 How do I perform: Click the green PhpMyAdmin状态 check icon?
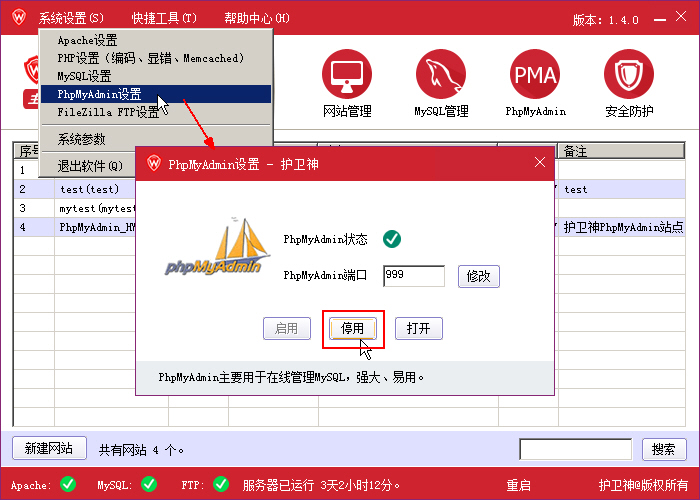(392, 239)
